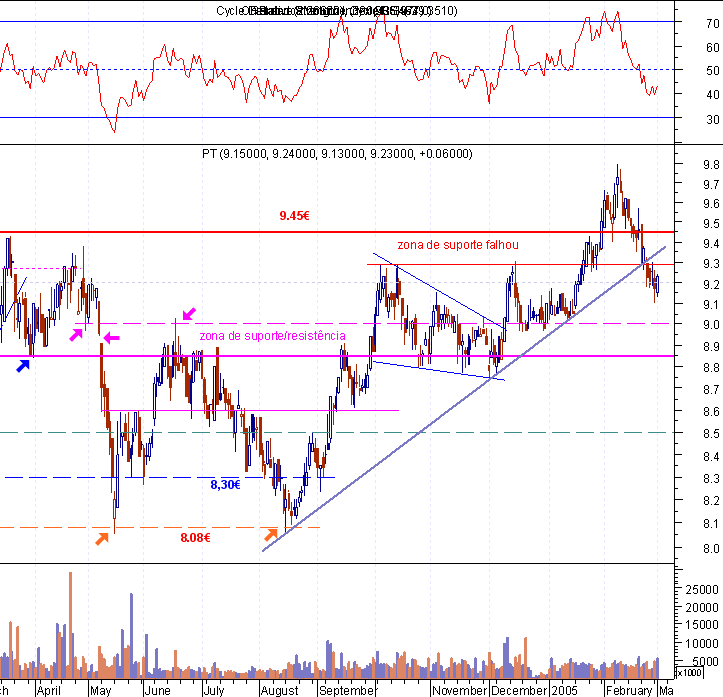723x697 pixels.
Task: Click the 9.8 value on price axis
Action: click(711, 165)
